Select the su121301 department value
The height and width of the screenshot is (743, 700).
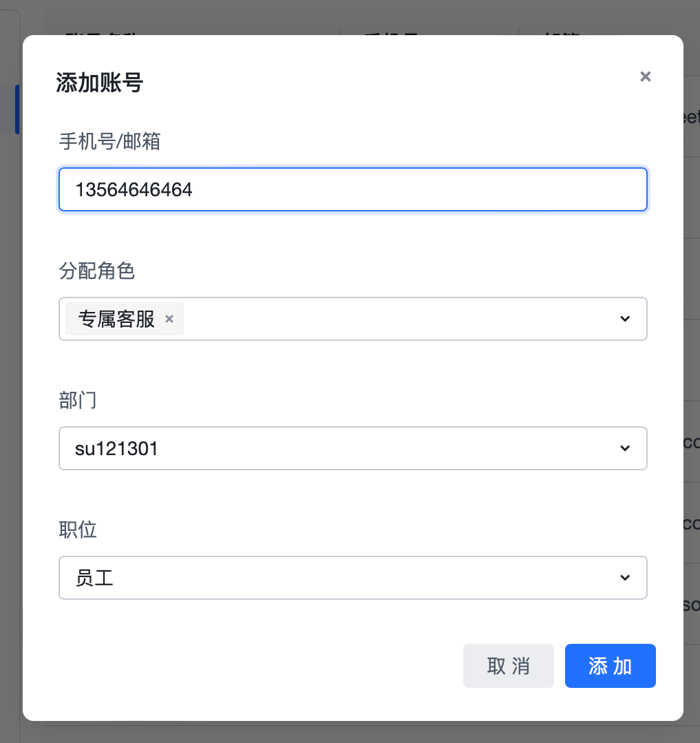[x=116, y=449]
